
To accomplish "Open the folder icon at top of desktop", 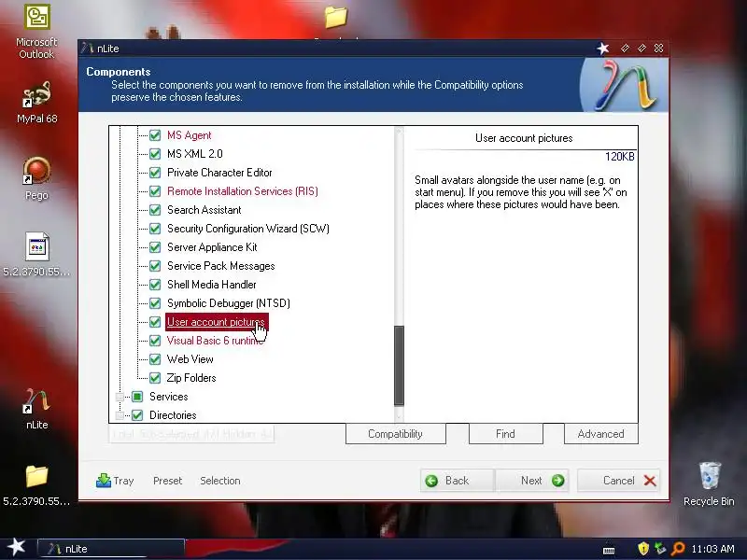I will 336,17.
